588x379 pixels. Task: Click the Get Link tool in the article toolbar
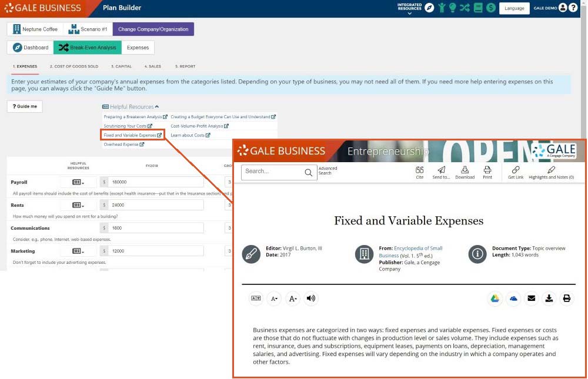pyautogui.click(x=516, y=173)
